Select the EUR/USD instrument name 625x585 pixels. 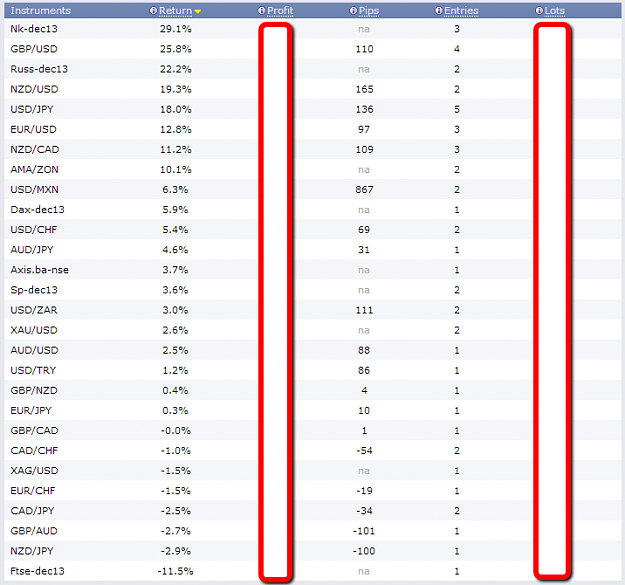(33, 129)
